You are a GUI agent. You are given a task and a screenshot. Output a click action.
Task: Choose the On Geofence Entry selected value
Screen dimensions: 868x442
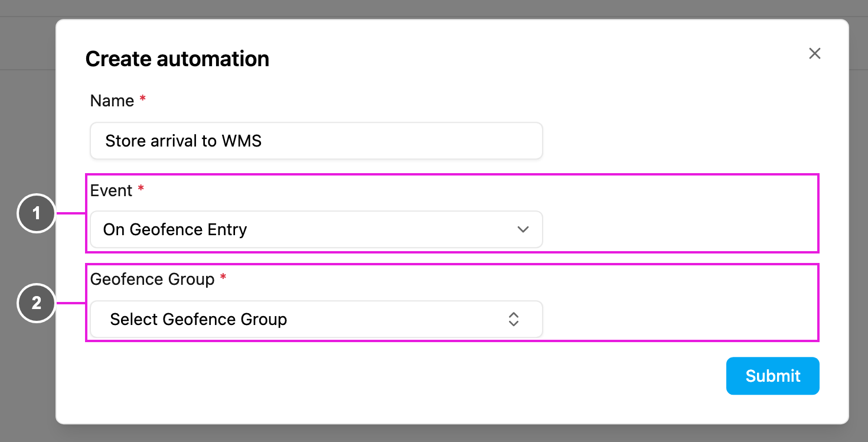tap(175, 229)
